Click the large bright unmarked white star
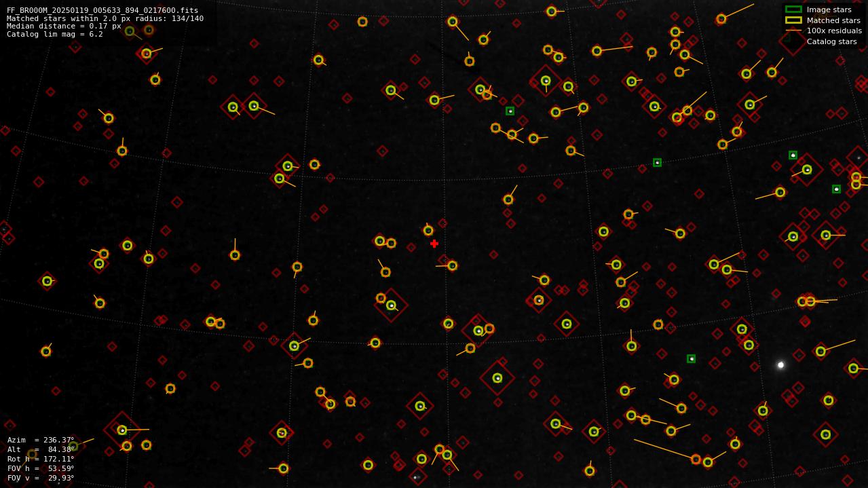 pos(780,365)
